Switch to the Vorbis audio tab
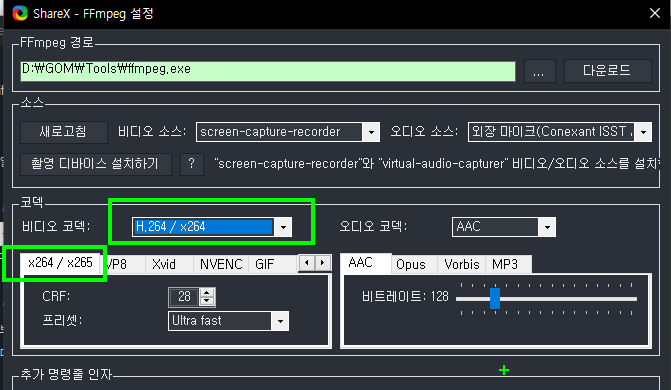The image size is (671, 390). pyautogui.click(x=461, y=264)
